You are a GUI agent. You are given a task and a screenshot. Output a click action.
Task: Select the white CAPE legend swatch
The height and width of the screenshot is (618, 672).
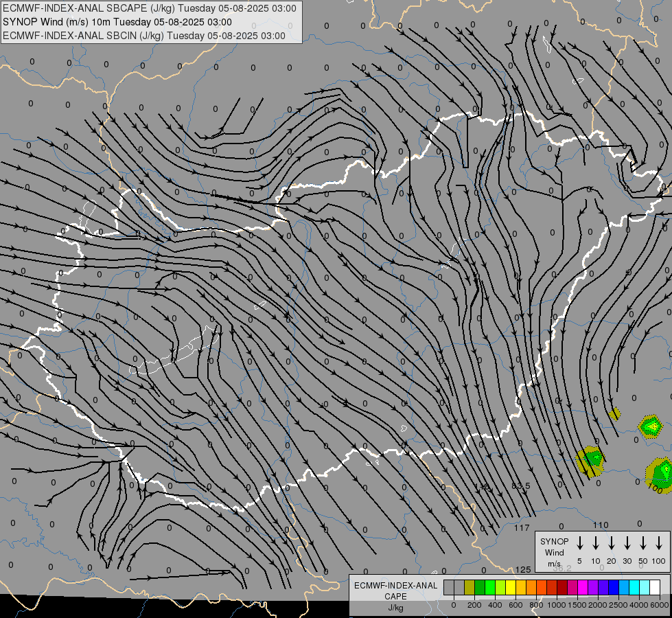655,587
